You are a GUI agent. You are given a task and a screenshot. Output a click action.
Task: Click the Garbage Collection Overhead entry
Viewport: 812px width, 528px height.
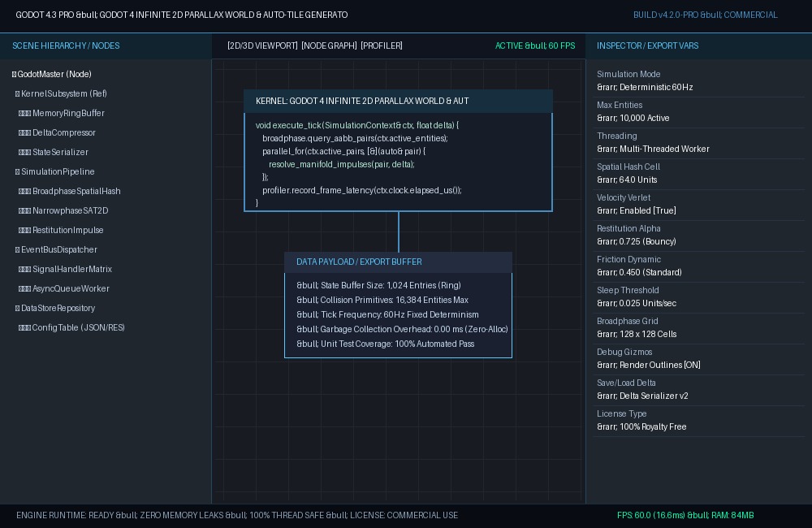tap(402, 329)
